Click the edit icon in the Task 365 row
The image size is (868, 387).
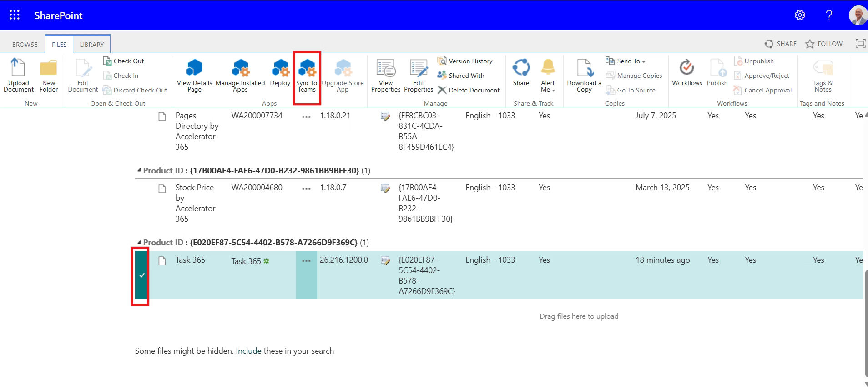click(385, 260)
